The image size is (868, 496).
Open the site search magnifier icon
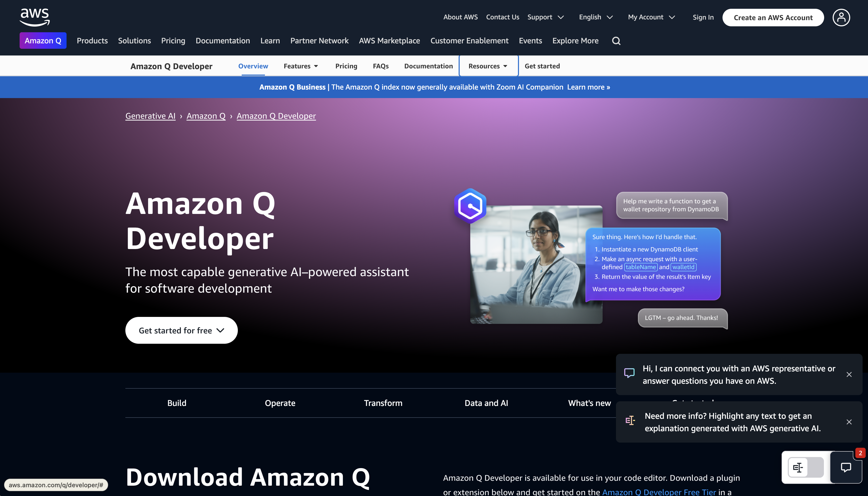point(616,41)
